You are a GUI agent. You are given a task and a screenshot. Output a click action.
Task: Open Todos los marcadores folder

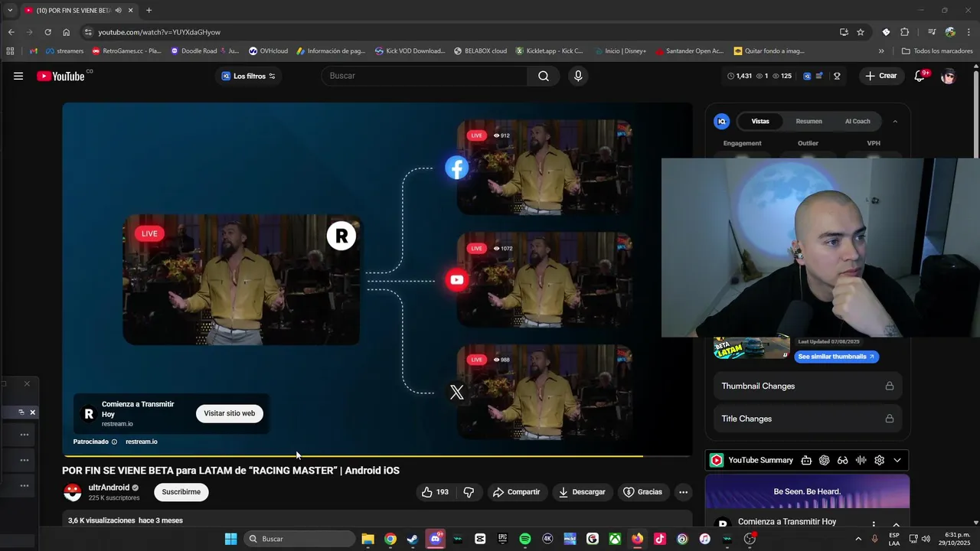tap(937, 51)
